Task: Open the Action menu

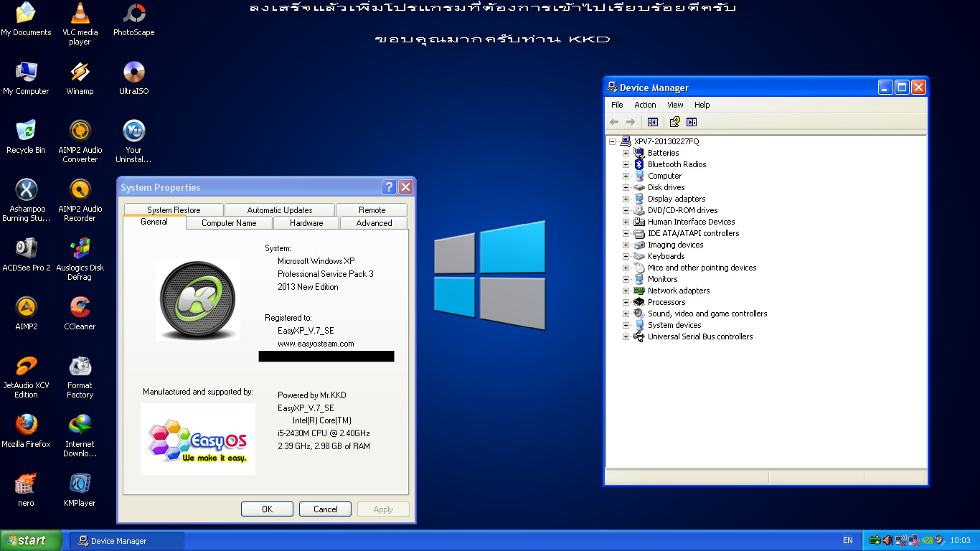Action: pyautogui.click(x=645, y=105)
